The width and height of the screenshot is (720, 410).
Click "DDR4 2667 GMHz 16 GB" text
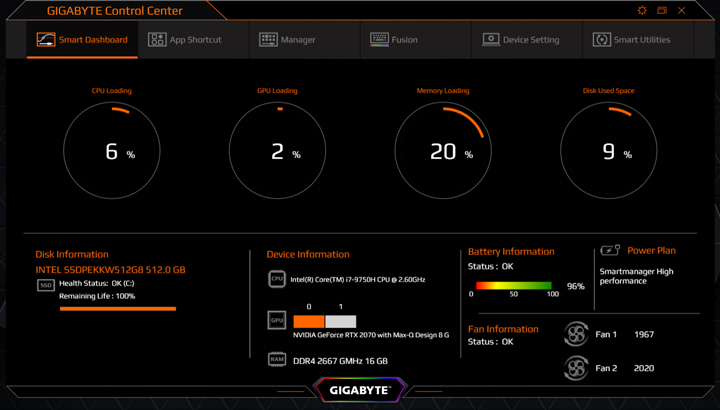pos(340,361)
